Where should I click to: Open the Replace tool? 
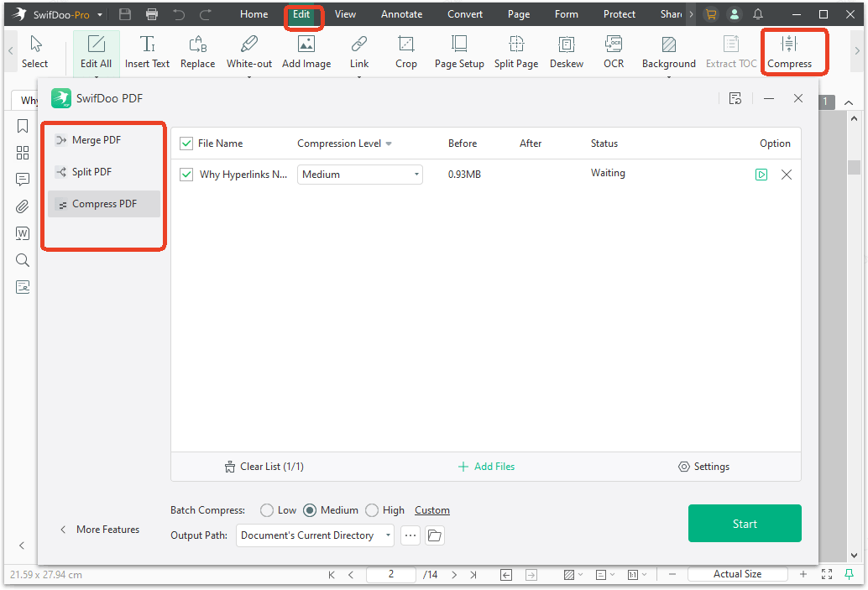[x=197, y=51]
